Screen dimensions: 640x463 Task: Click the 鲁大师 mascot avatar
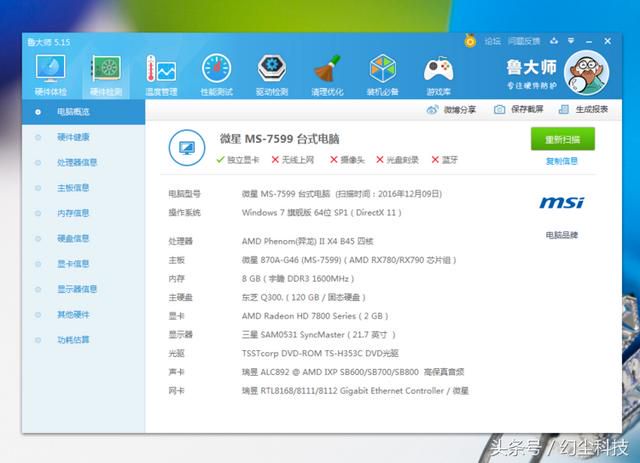pyautogui.click(x=587, y=73)
